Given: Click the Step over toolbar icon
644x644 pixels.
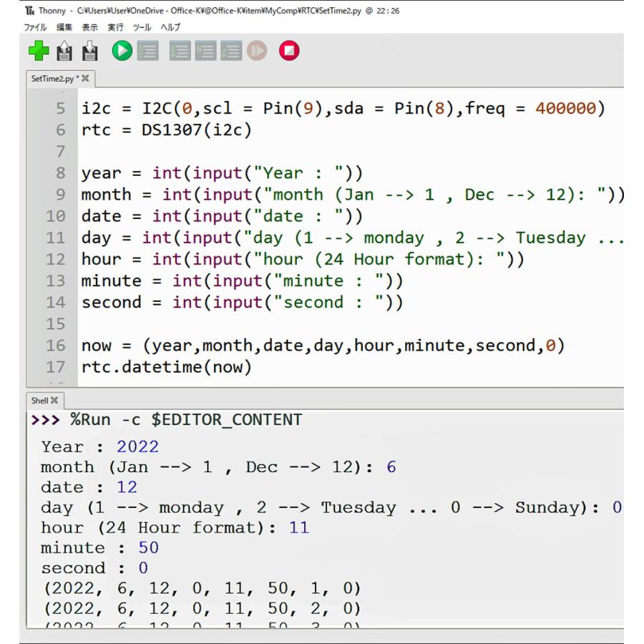Looking at the screenshot, I should (180, 52).
